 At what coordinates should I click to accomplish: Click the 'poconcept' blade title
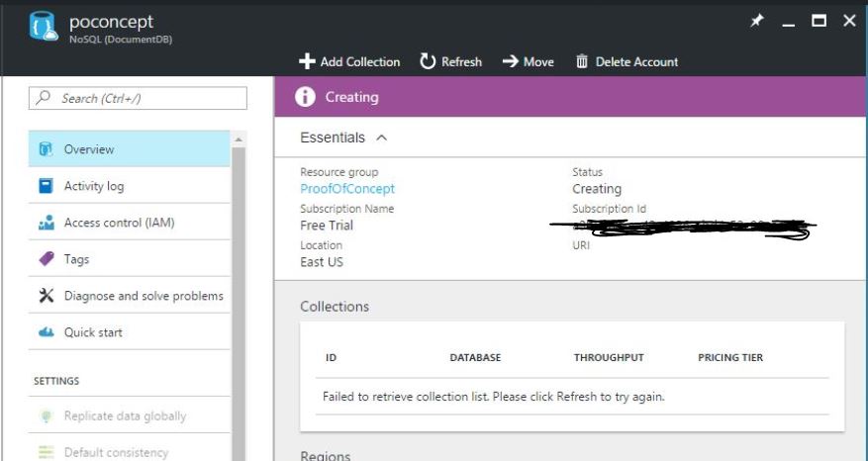(x=111, y=22)
